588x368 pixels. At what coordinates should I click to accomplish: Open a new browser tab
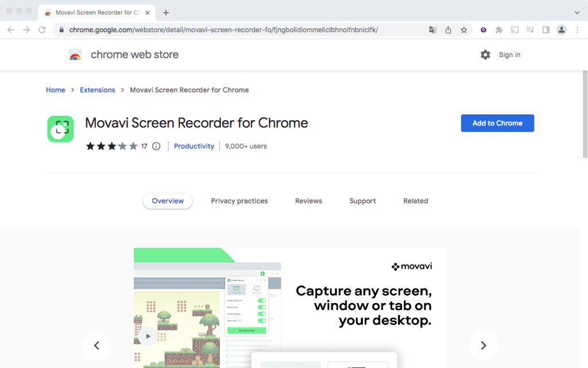pos(166,13)
